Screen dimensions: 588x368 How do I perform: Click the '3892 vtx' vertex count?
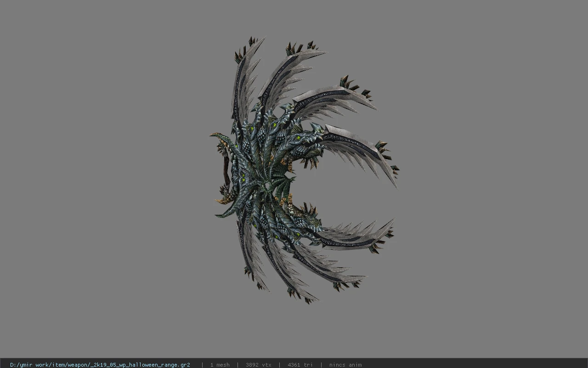pos(258,365)
